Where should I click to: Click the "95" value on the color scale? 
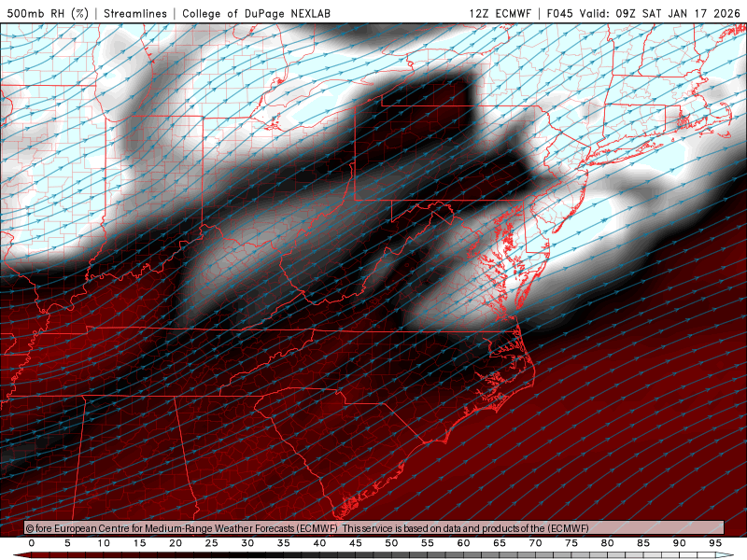tap(715, 543)
